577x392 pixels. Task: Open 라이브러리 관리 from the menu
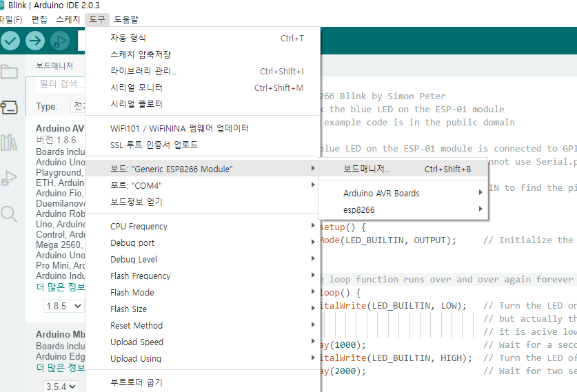[x=203, y=71]
